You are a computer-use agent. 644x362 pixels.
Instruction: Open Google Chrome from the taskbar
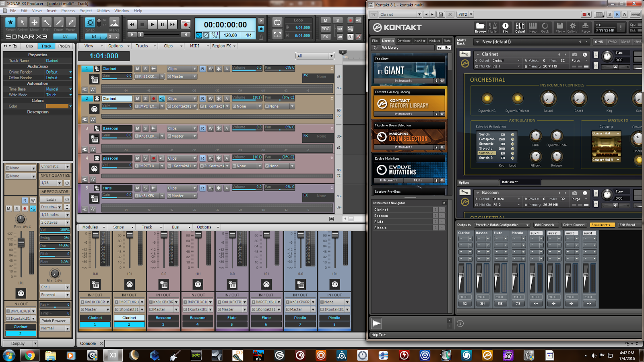click(x=29, y=355)
